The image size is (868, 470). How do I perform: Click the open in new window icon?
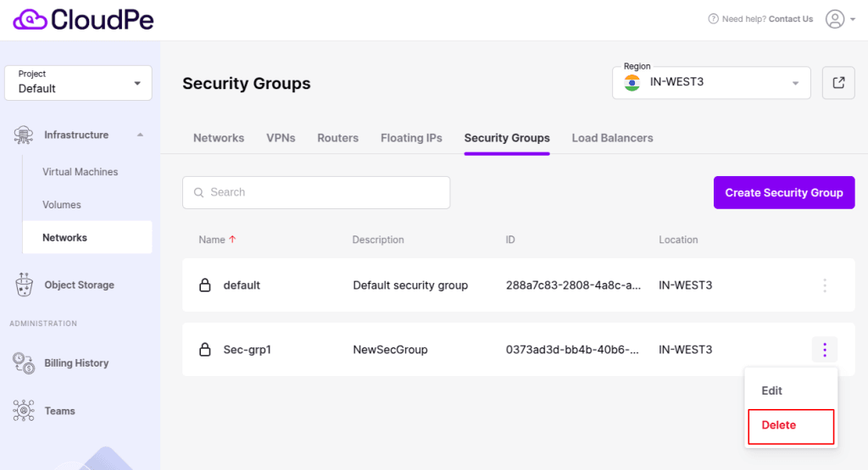[x=838, y=83]
